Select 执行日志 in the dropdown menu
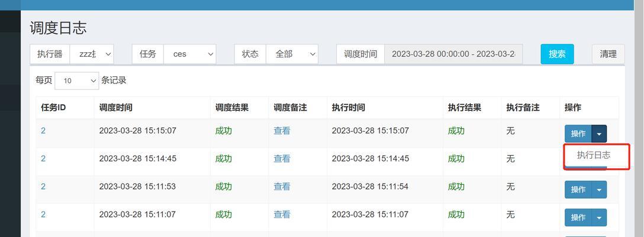644x237 pixels. [x=594, y=155]
